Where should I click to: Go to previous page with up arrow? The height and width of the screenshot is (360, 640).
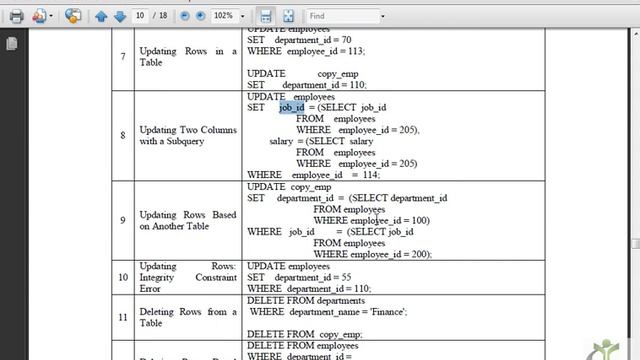(x=101, y=16)
